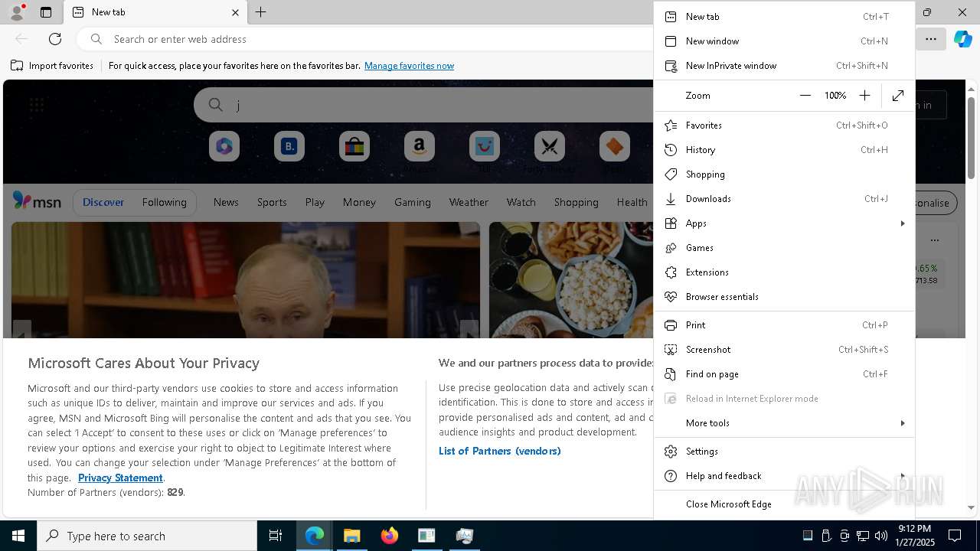Click the MSN web search box

pyautogui.click(x=425, y=105)
